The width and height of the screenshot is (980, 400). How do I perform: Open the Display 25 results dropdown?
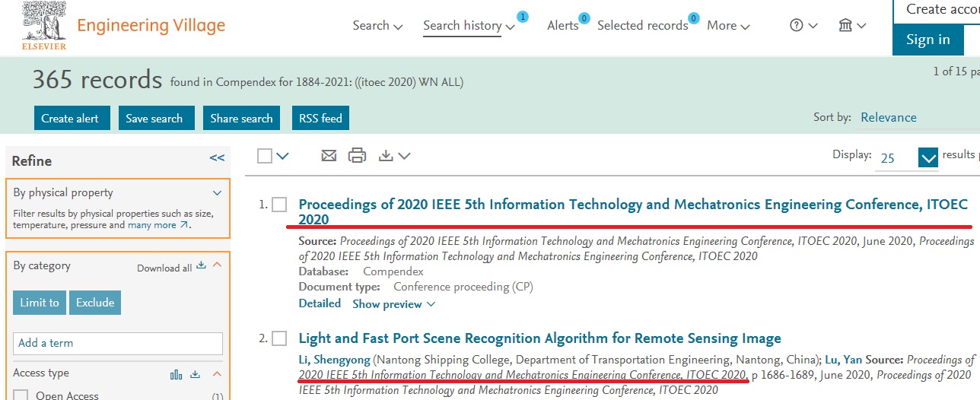907,157
